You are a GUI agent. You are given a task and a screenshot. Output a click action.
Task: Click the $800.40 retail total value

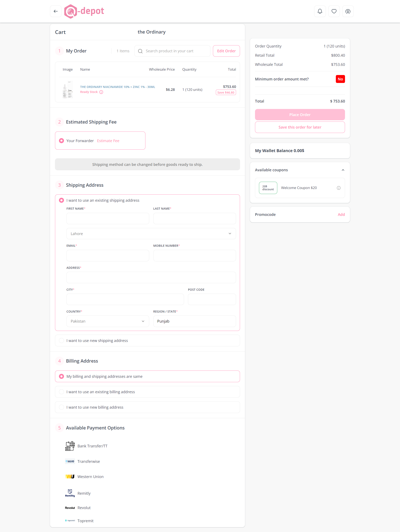point(338,55)
